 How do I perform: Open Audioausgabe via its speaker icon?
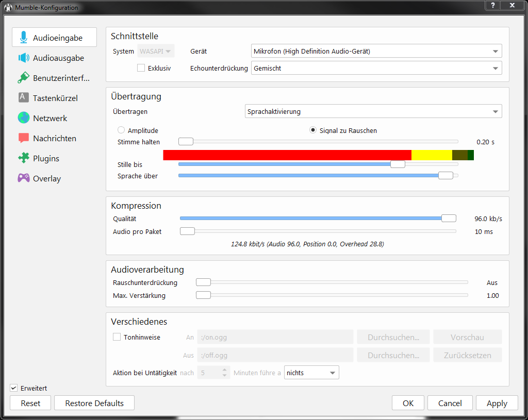[x=23, y=58]
